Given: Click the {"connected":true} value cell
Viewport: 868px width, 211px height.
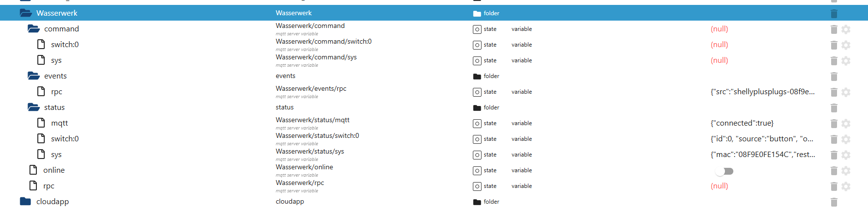Looking at the screenshot, I should (x=742, y=123).
